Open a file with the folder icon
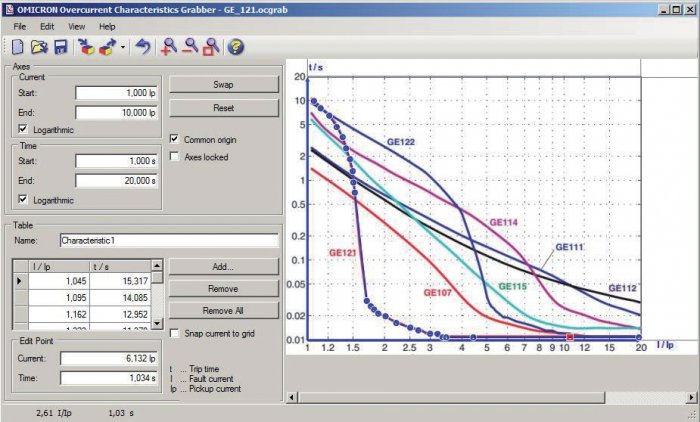700x422 pixels. [39, 46]
